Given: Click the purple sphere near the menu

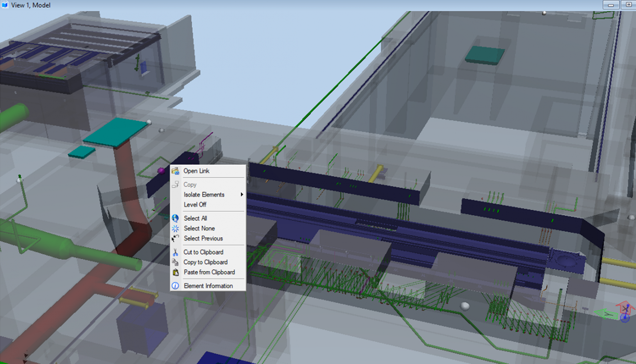Looking at the screenshot, I should 161,171.
